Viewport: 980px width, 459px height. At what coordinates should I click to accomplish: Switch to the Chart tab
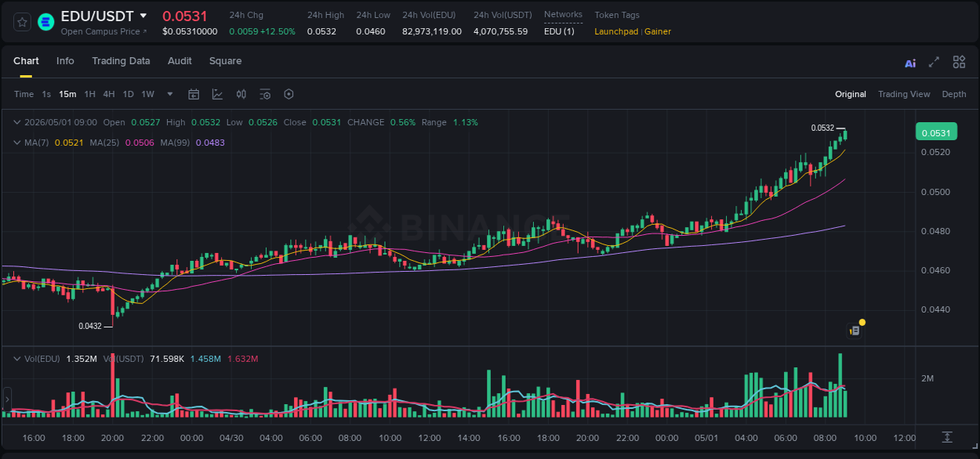point(26,61)
